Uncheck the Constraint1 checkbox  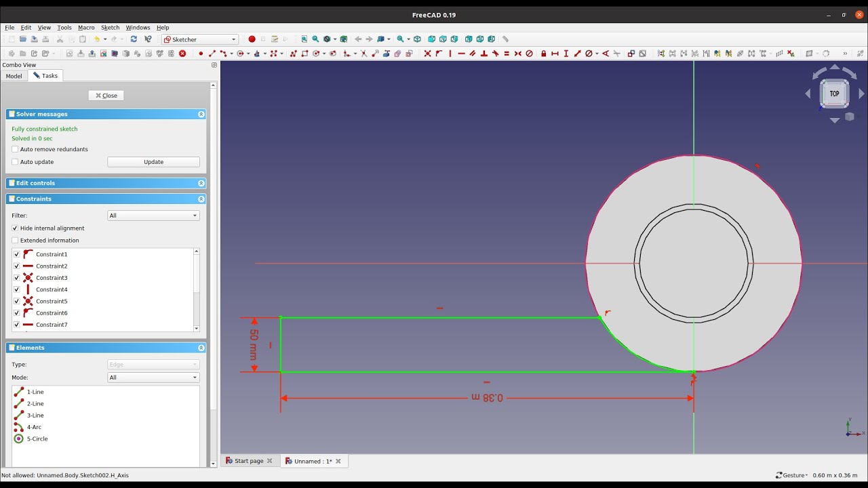pyautogui.click(x=17, y=254)
